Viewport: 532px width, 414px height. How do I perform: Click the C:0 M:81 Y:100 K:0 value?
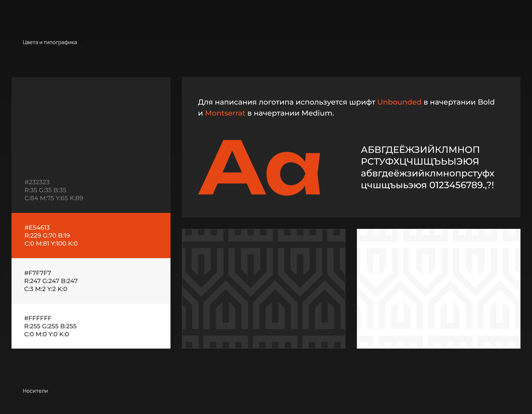pos(51,243)
